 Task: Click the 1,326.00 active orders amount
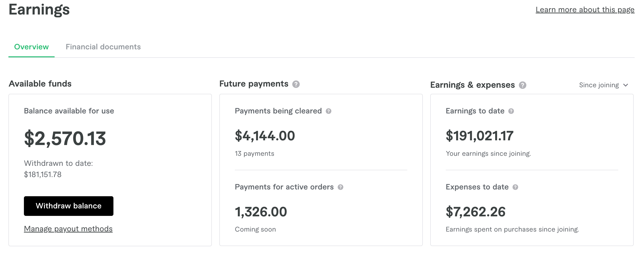click(261, 212)
